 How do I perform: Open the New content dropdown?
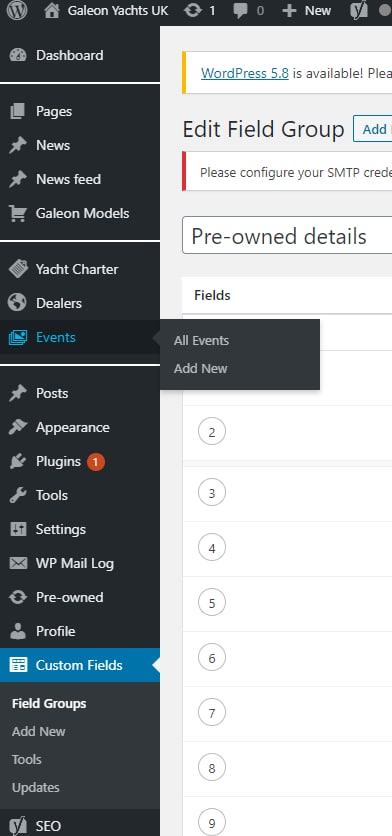[x=306, y=11]
